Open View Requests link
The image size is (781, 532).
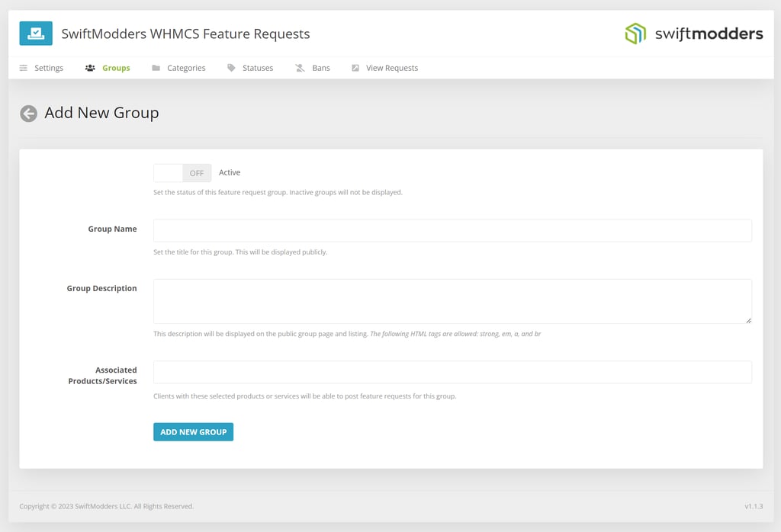click(x=385, y=68)
